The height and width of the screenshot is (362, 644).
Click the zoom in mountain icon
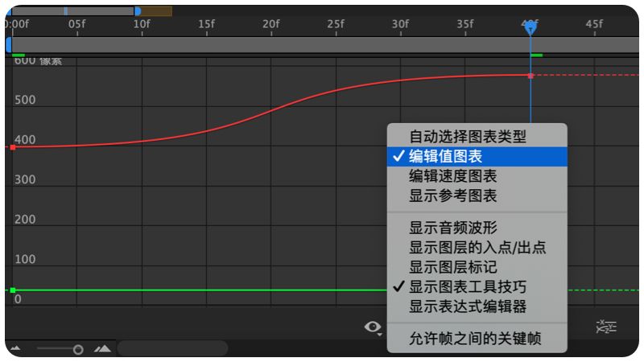(103, 349)
